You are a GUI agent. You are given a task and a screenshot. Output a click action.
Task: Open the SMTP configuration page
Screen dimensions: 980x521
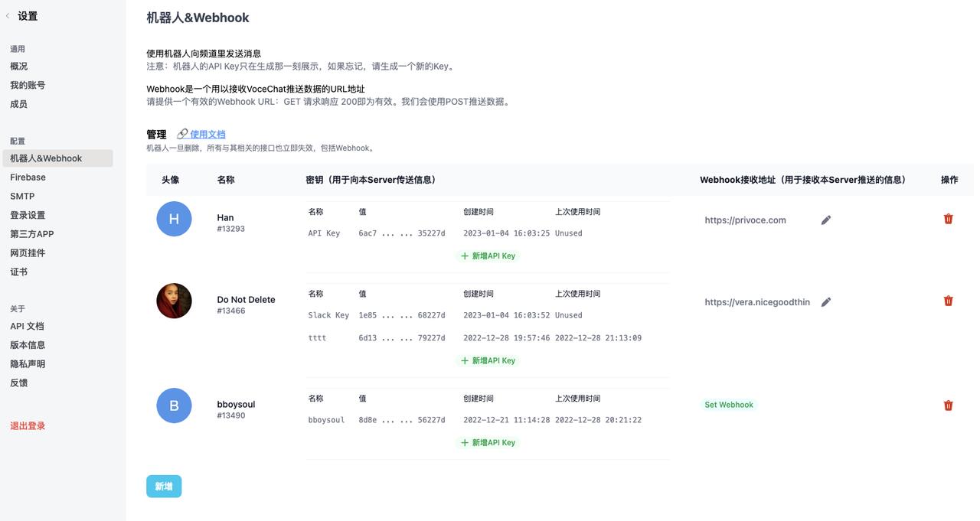pyautogui.click(x=22, y=197)
